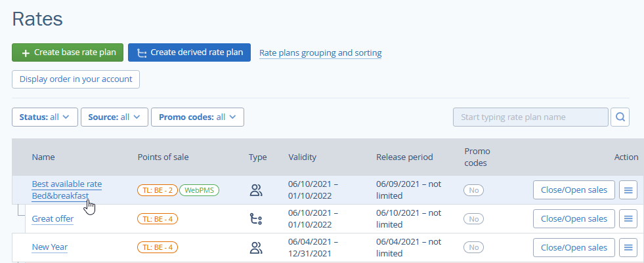Open hamburger menu for Great offer row
Viewport: 644px width, 263px height.
point(628,218)
